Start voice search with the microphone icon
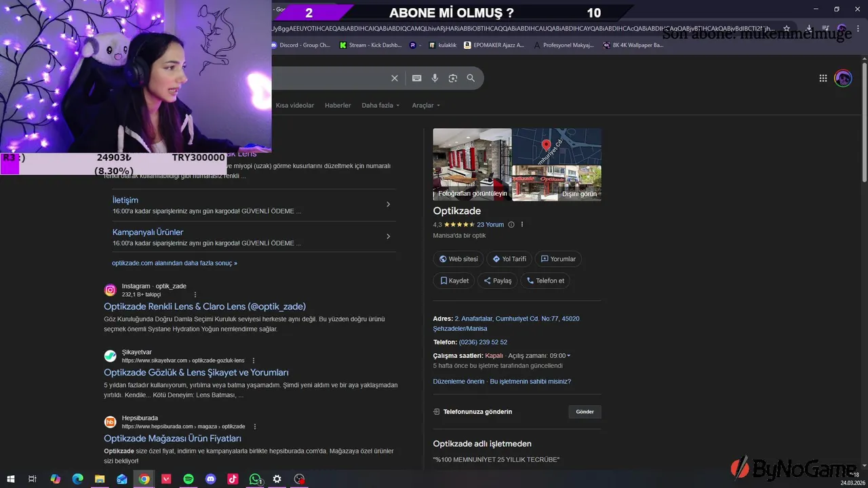868x488 pixels. pos(435,78)
